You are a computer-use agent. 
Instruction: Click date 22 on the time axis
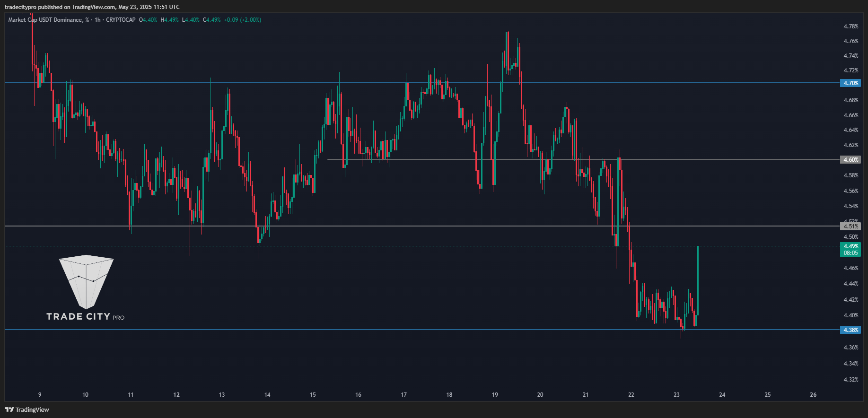[631, 395]
